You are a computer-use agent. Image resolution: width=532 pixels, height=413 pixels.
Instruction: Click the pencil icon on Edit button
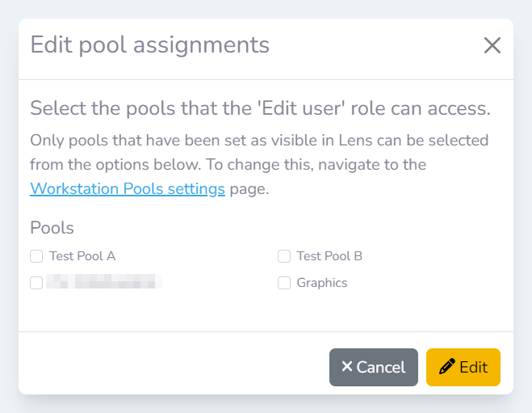click(x=446, y=367)
